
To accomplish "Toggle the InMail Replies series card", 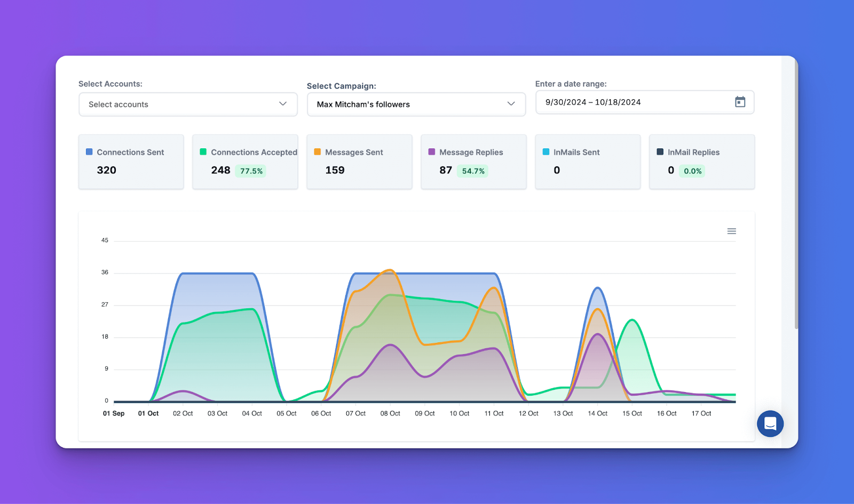I will pyautogui.click(x=702, y=162).
